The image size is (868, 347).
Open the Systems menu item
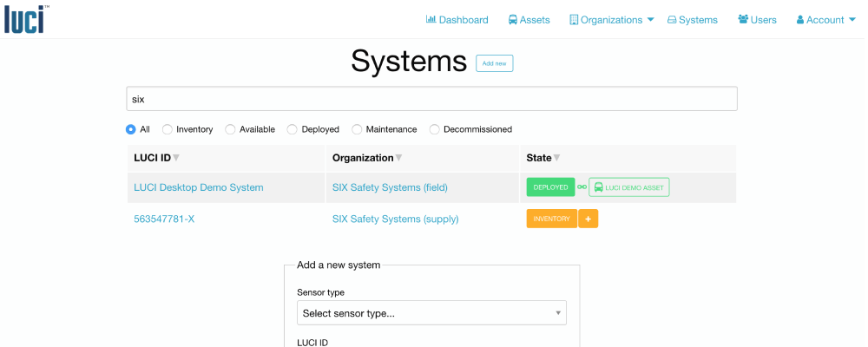point(693,20)
